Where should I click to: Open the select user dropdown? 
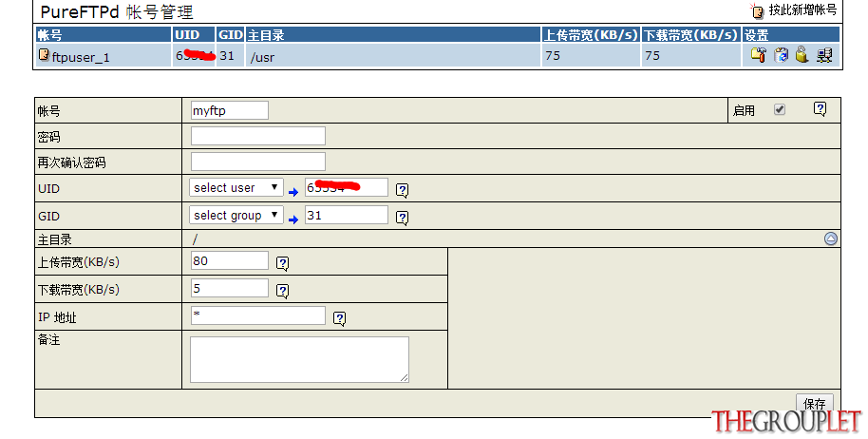tap(236, 187)
